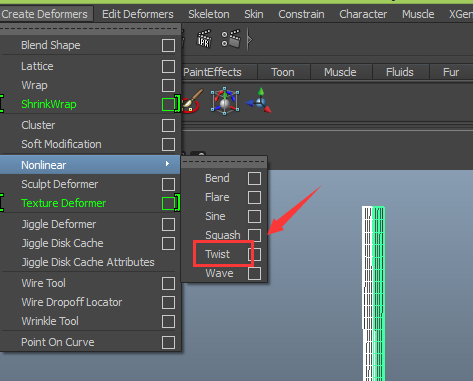Open Cluster options box
The width and height of the screenshot is (473, 381).
pyautogui.click(x=168, y=125)
